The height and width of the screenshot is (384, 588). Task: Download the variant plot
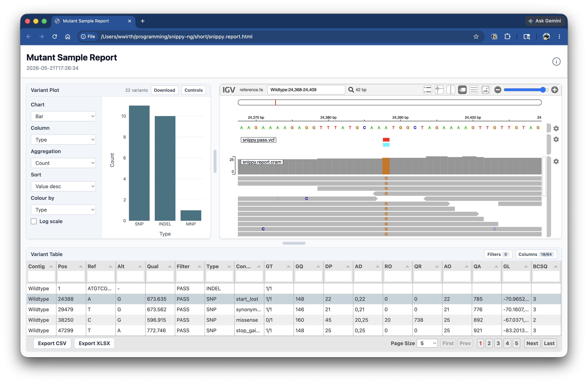(164, 90)
